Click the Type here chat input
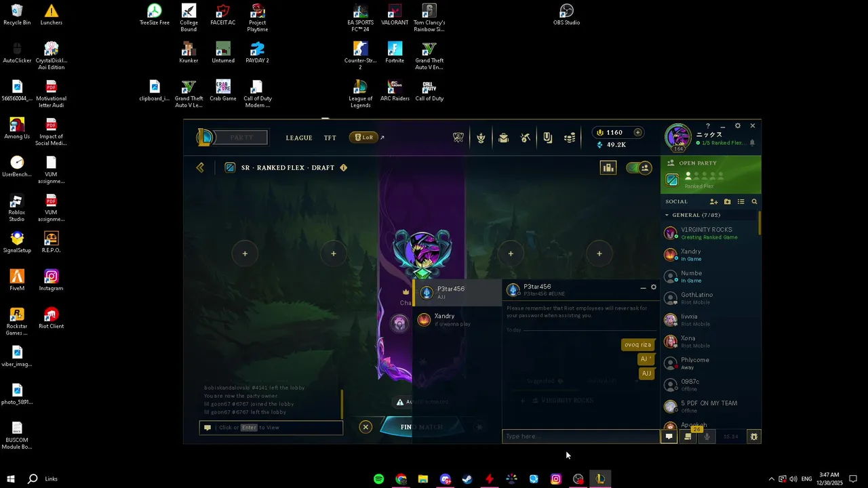The height and width of the screenshot is (488, 868). 580,436
